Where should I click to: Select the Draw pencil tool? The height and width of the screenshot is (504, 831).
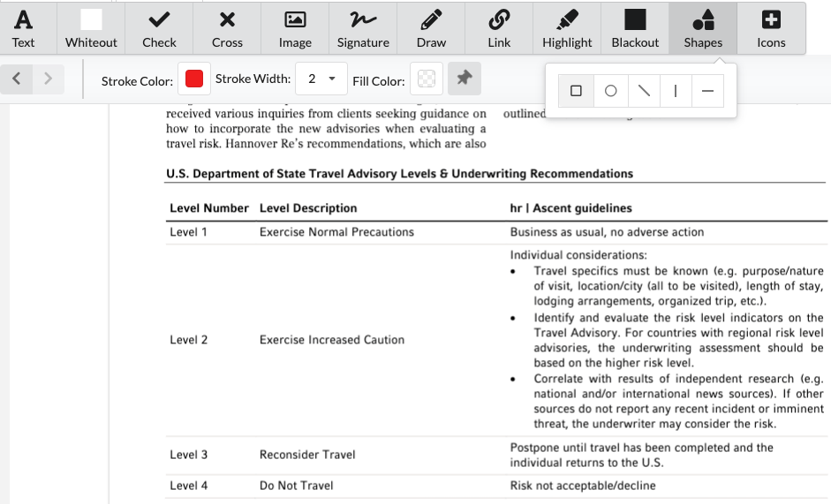(431, 28)
